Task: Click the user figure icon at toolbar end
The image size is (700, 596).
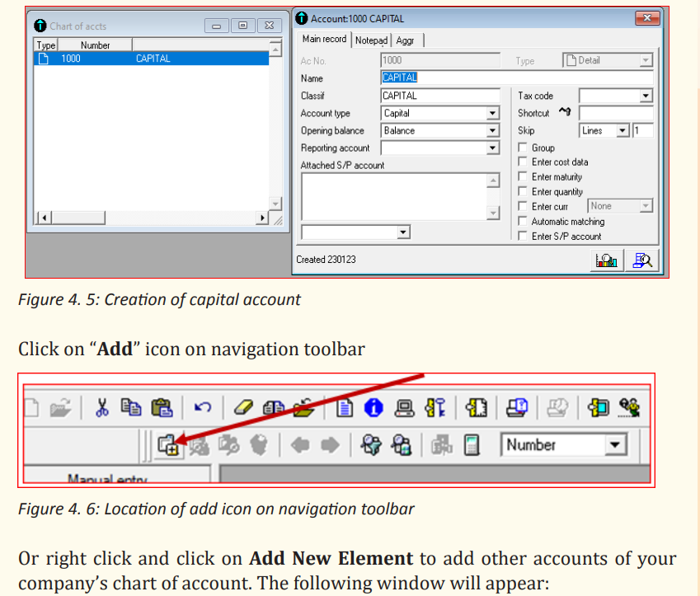Action: coord(629,407)
